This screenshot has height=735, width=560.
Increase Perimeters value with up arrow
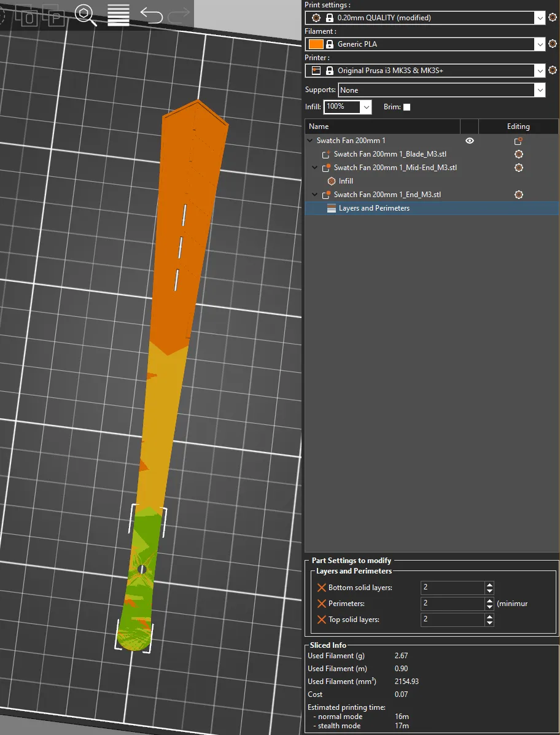[489, 601]
